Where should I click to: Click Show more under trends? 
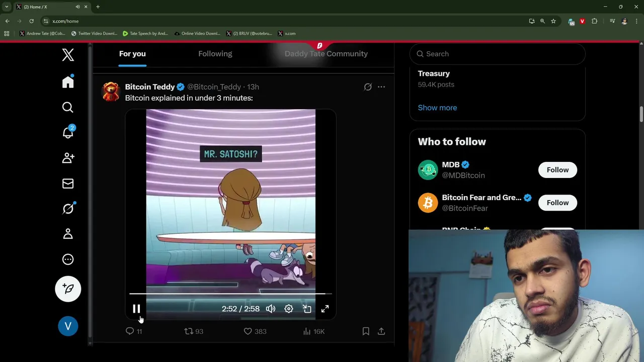click(x=437, y=108)
